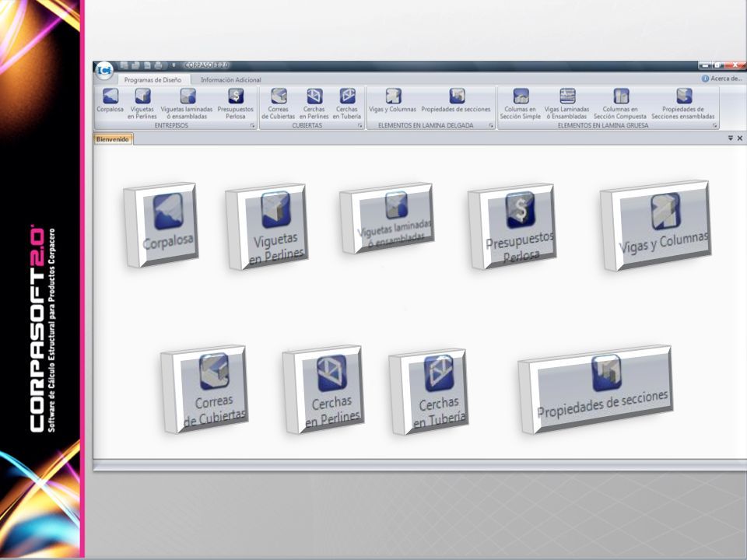Open the document tab list dropdown arrow
Image resolution: width=747 pixels, height=560 pixels.
(x=731, y=138)
